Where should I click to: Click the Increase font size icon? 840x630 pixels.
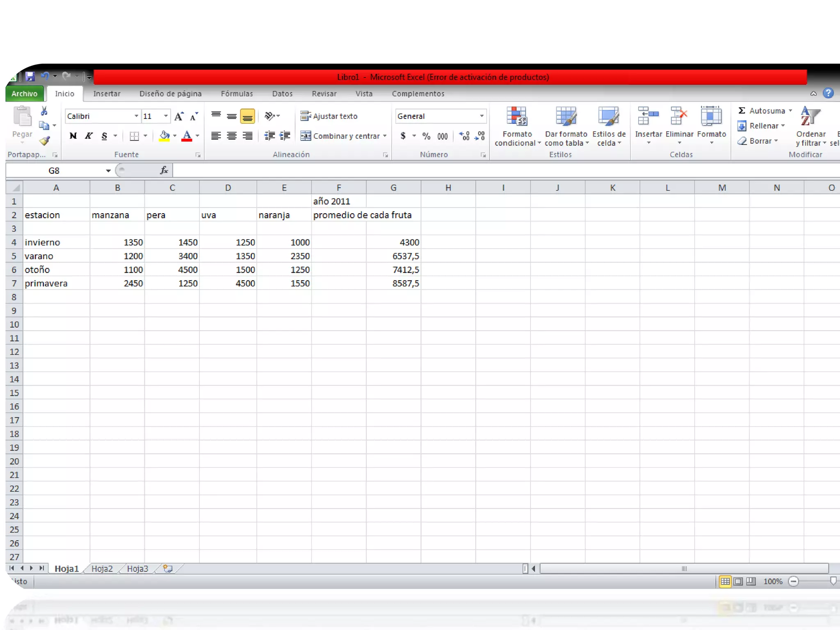179,116
